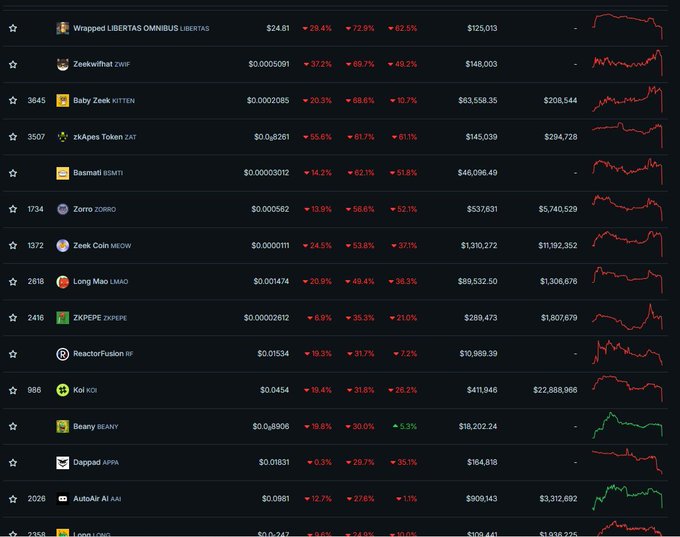Open Zeek Coin MEOW details
Image resolution: width=680 pixels, height=537 pixels.
(102, 246)
